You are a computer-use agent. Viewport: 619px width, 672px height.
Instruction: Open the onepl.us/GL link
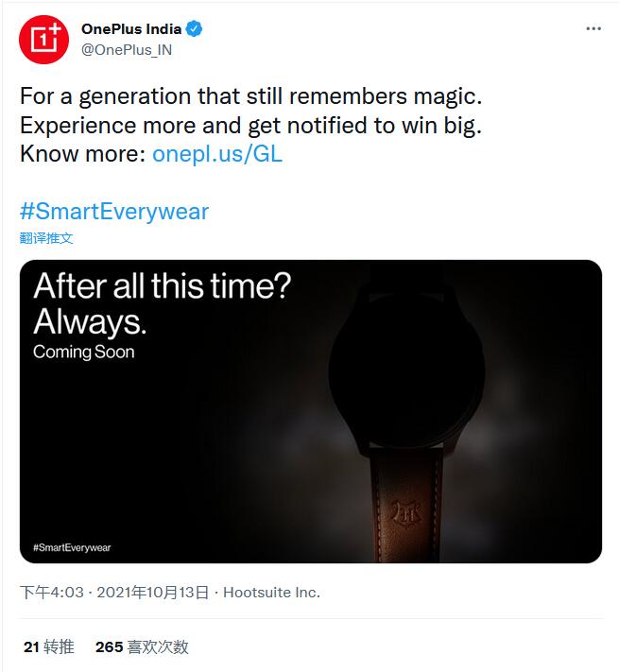tap(216, 154)
